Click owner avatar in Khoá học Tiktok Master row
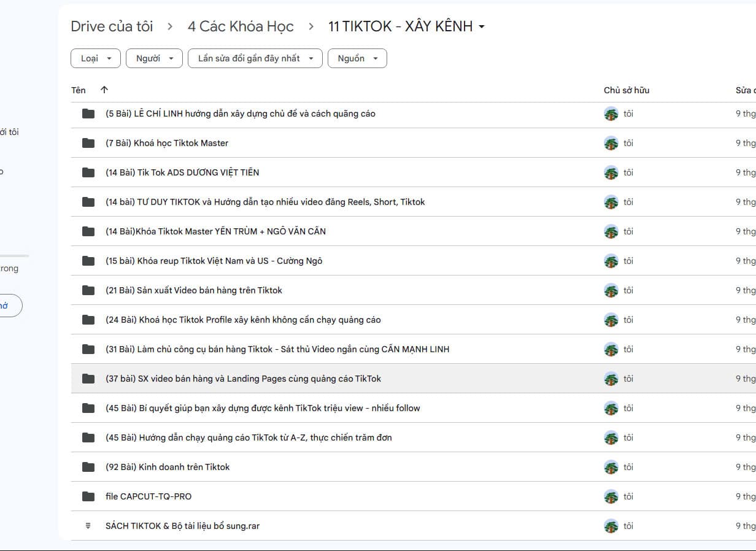This screenshot has width=756, height=551. (x=611, y=143)
